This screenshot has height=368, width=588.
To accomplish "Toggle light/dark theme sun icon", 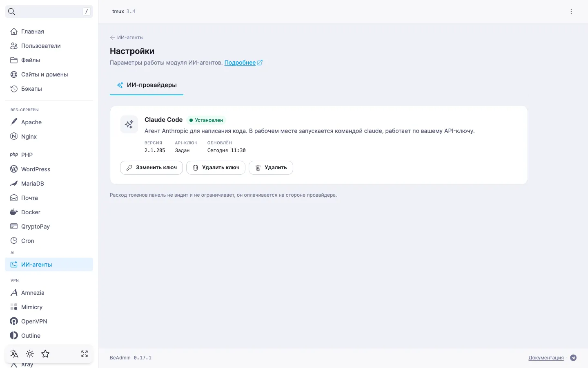I will 30,354.
